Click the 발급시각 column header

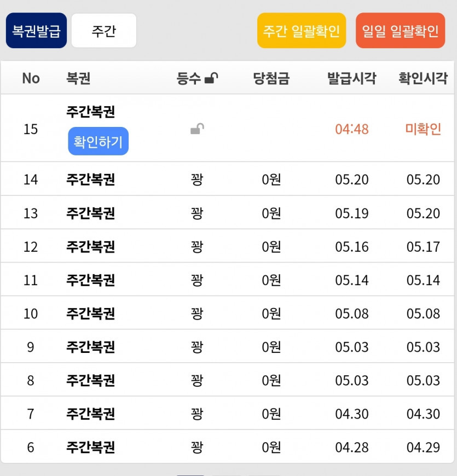[x=352, y=78]
